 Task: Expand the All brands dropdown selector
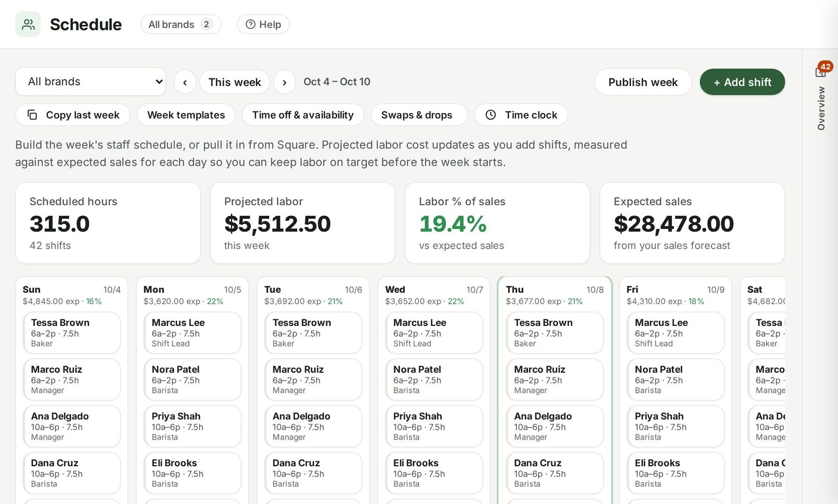(91, 81)
